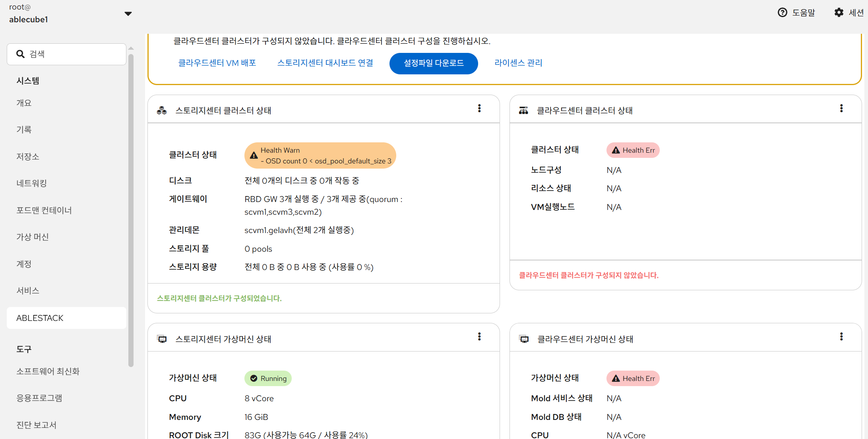Click the Health Warn status badge
The image size is (868, 439).
pyautogui.click(x=320, y=155)
